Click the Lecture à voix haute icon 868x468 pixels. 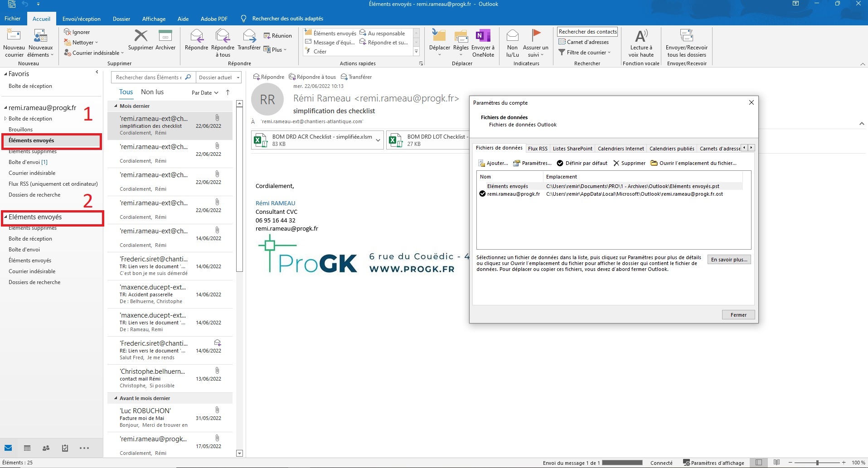(x=641, y=36)
